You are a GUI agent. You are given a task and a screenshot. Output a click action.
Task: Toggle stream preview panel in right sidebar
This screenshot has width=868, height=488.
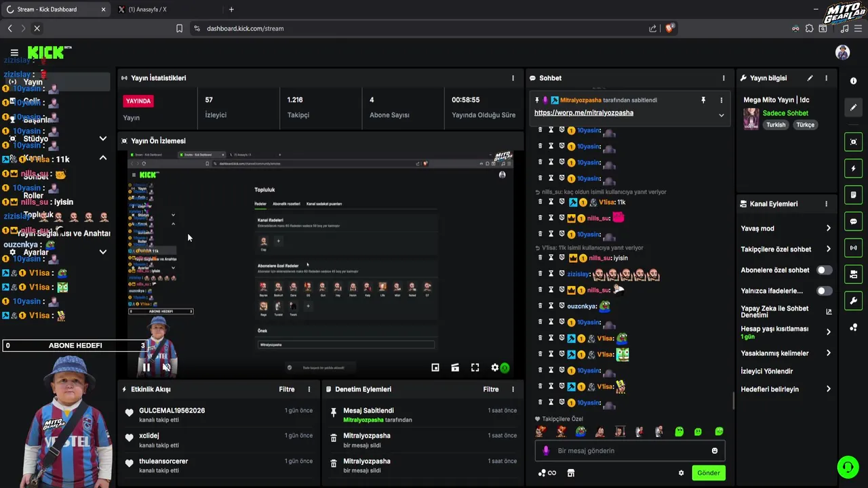point(853,142)
